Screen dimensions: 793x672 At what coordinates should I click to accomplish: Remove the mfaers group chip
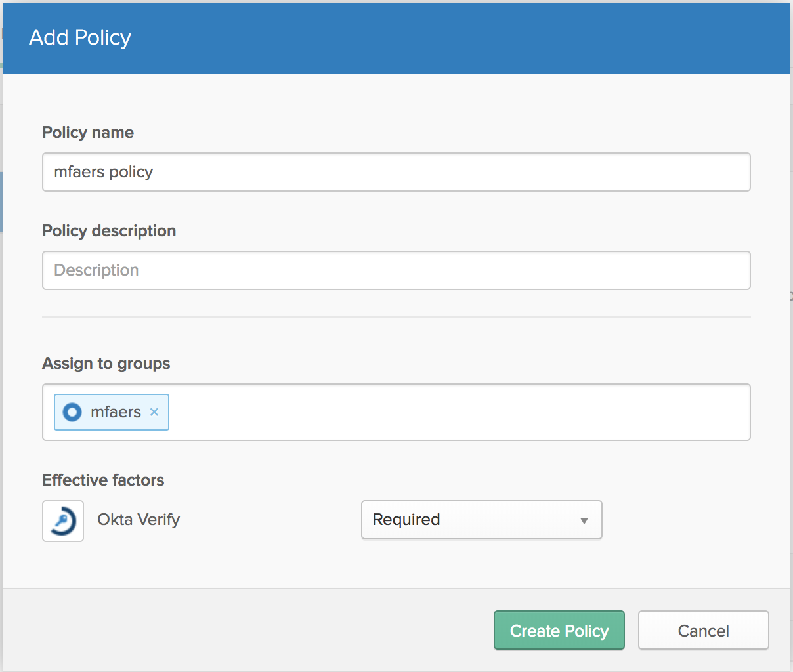tap(154, 412)
